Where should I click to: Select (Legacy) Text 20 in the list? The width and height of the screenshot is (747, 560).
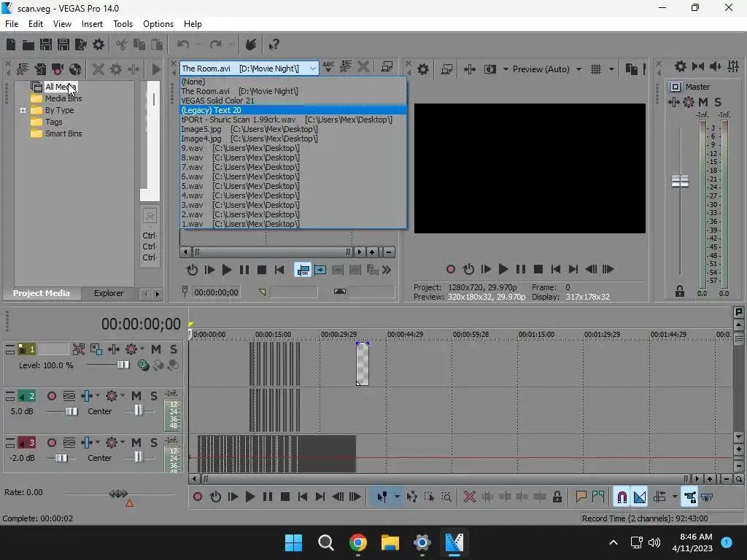(293, 110)
